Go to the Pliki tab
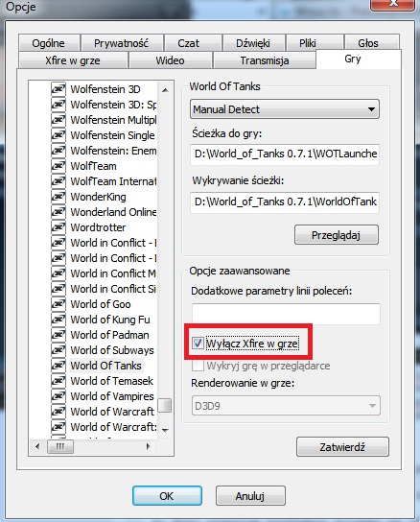The height and width of the screenshot is (522, 420). (315, 43)
